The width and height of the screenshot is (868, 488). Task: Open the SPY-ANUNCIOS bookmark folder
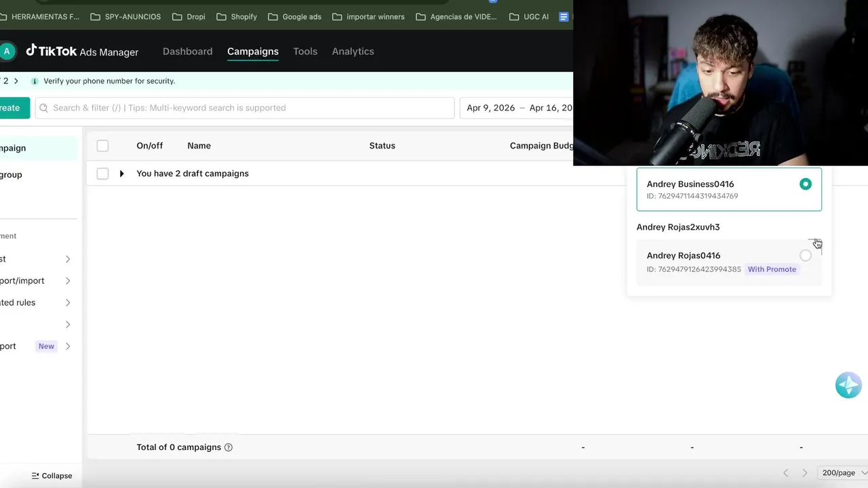[125, 16]
